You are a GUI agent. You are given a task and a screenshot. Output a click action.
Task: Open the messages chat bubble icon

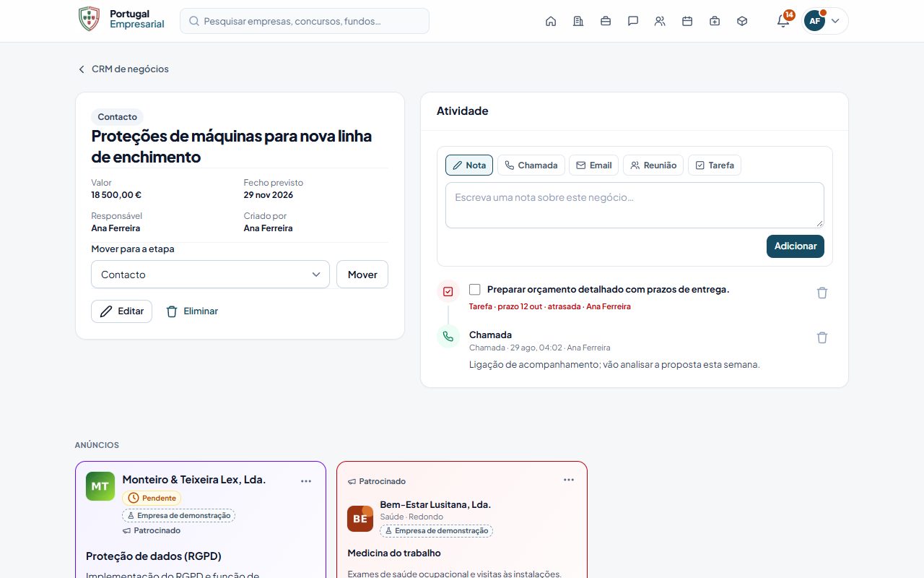[633, 21]
